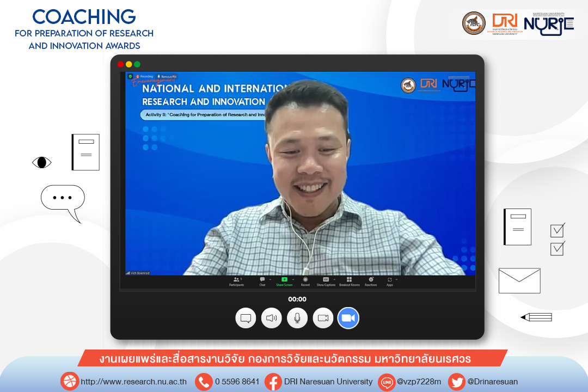The image size is (588, 392).
Task: Click the green Share Screen button
Action: tap(284, 281)
